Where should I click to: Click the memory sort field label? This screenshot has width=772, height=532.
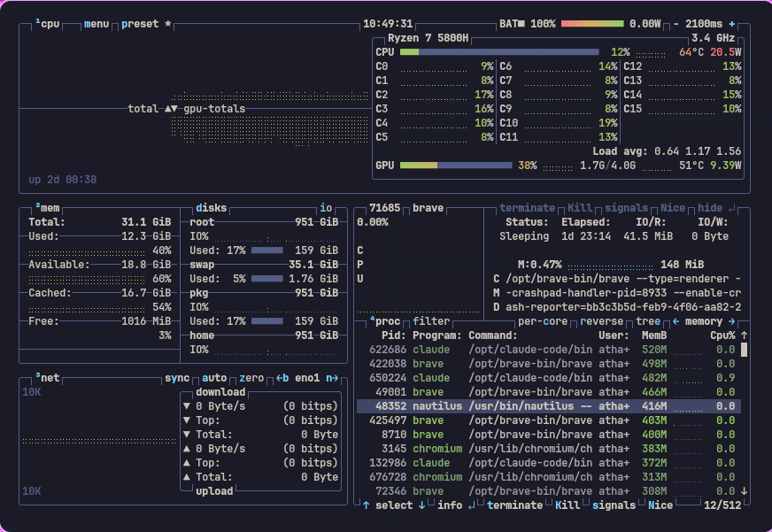(704, 321)
